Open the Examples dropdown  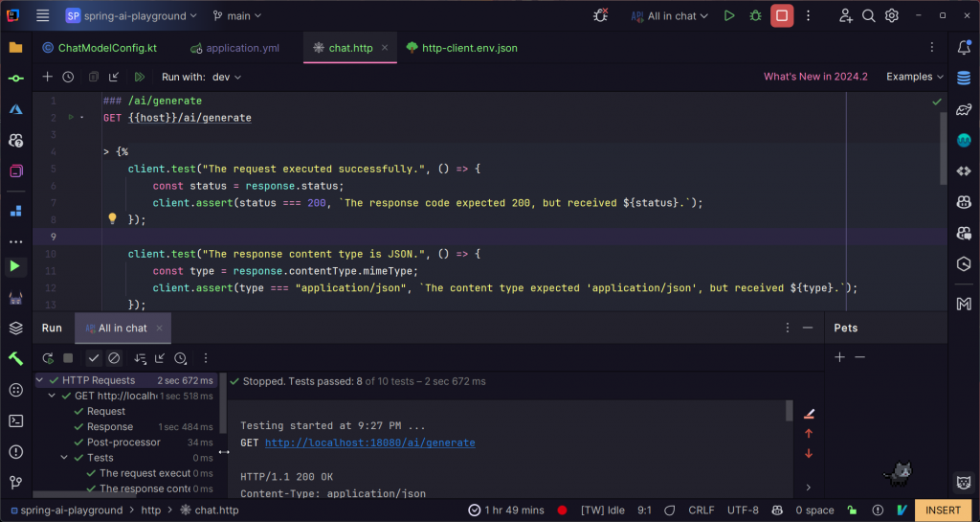(914, 77)
